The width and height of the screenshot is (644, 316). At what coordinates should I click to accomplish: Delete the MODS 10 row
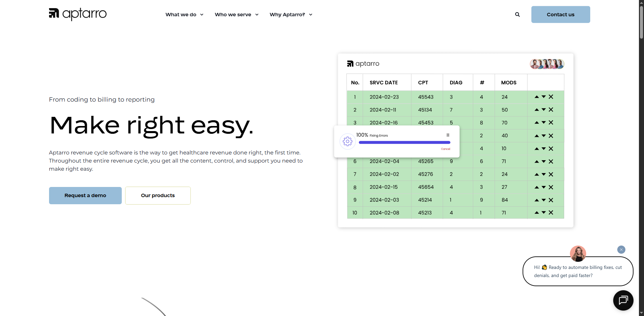click(551, 149)
